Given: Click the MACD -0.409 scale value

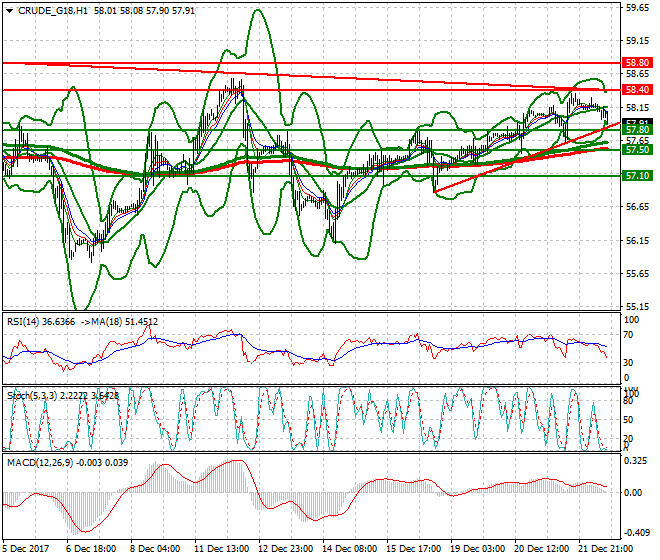Looking at the screenshot, I should coord(636,533).
